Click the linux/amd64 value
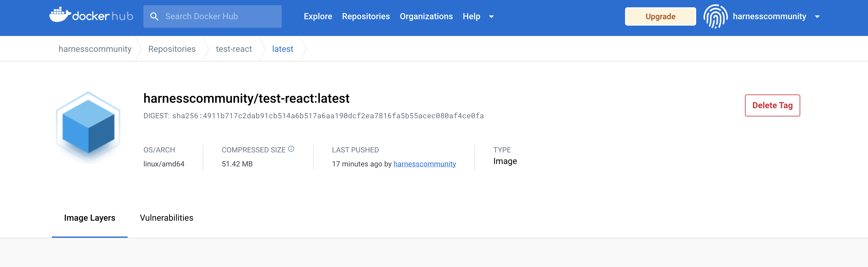Viewport: 868px width, 267px height. point(164,164)
